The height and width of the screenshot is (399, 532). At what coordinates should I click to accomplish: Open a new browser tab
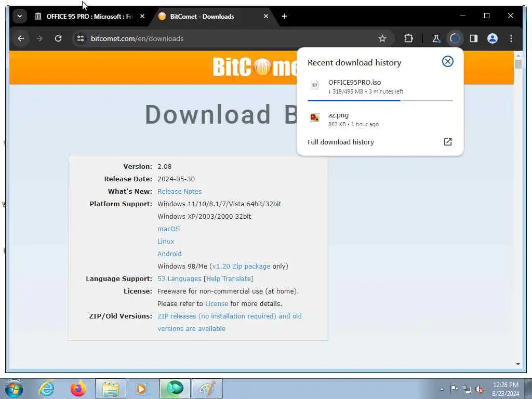tap(284, 16)
